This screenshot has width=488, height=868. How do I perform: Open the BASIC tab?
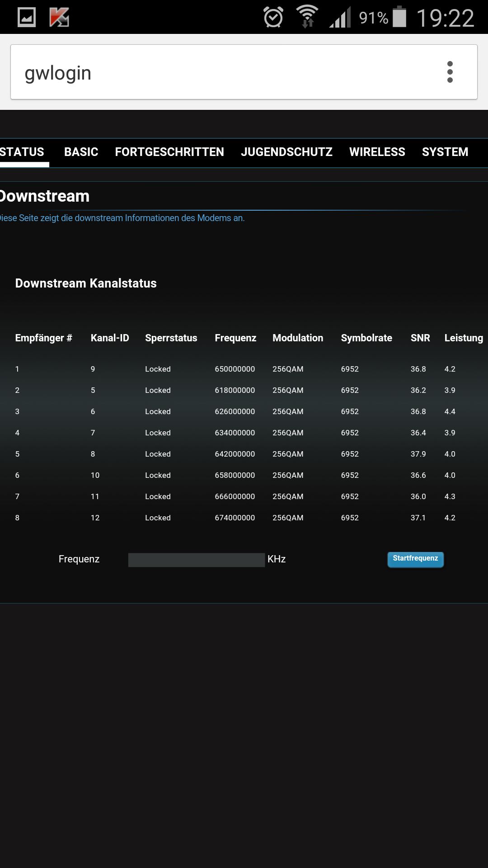click(x=81, y=152)
